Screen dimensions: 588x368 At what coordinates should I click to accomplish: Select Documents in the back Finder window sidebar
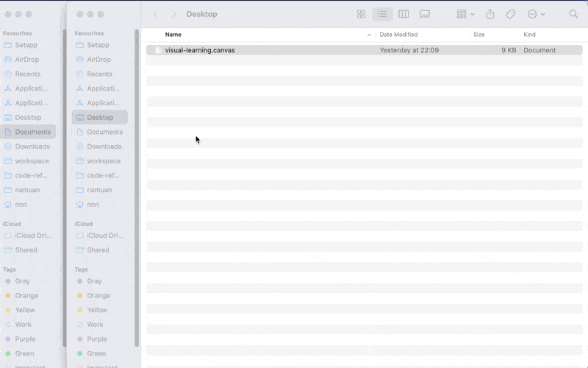(x=29, y=132)
